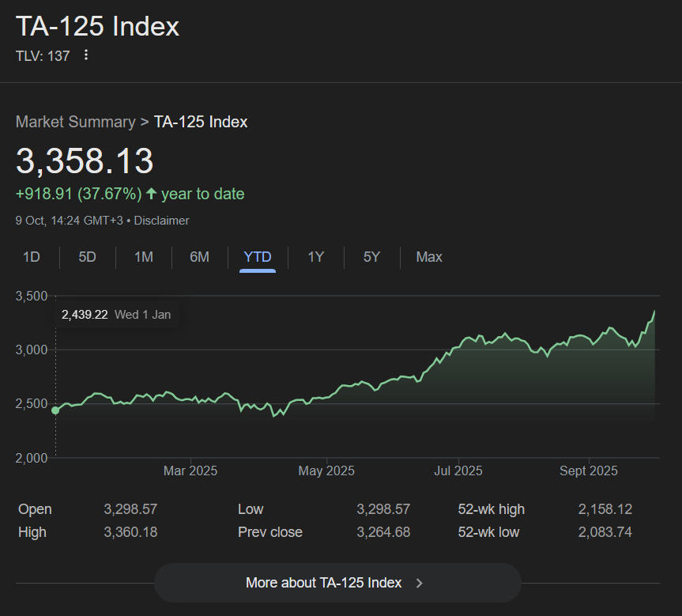Click the 52-wk low value 2,083.74

click(x=605, y=532)
